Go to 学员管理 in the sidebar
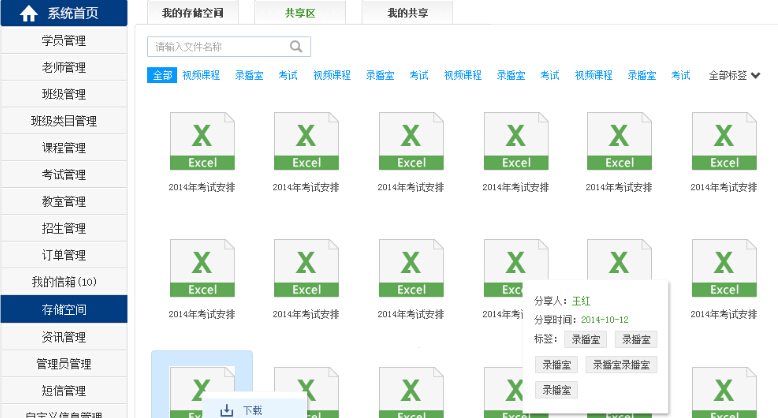The width and height of the screenshot is (778, 418). pyautogui.click(x=64, y=41)
